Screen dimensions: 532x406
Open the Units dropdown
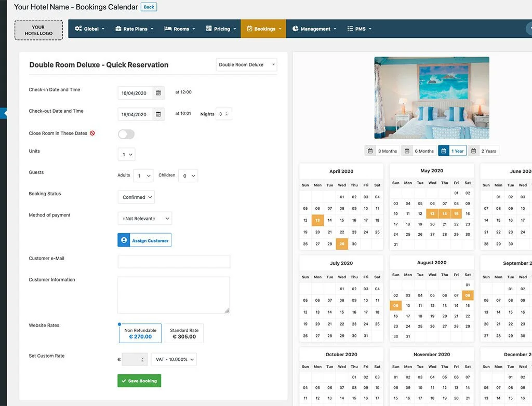point(127,154)
